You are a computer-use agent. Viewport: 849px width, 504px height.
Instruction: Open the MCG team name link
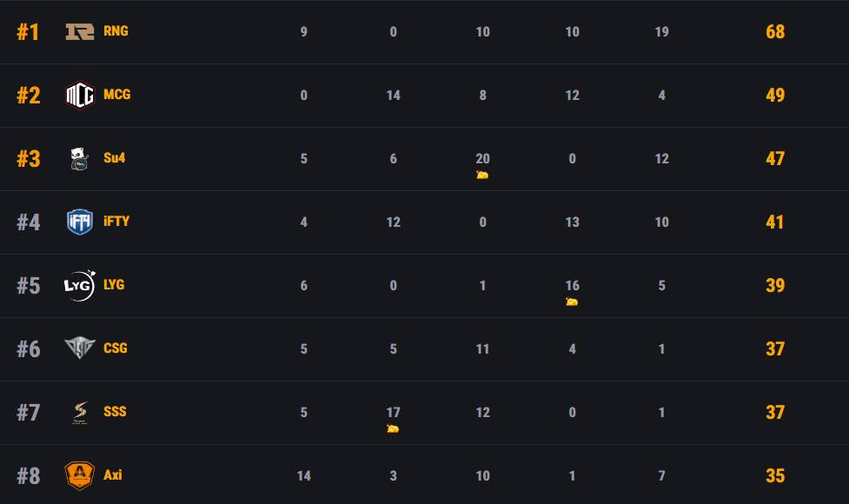pos(116,95)
